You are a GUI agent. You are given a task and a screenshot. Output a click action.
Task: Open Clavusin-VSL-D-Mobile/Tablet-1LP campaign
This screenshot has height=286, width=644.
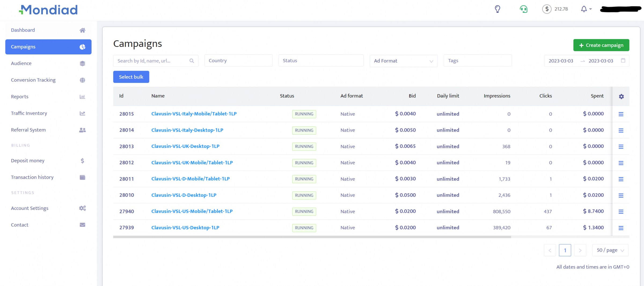[190, 179]
